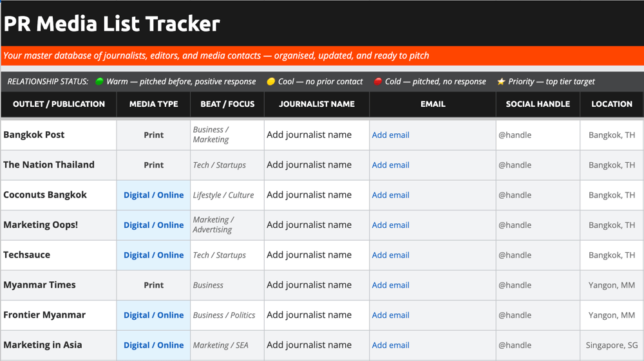Click the red Cold status dot
This screenshot has height=361, width=644.
(x=378, y=81)
